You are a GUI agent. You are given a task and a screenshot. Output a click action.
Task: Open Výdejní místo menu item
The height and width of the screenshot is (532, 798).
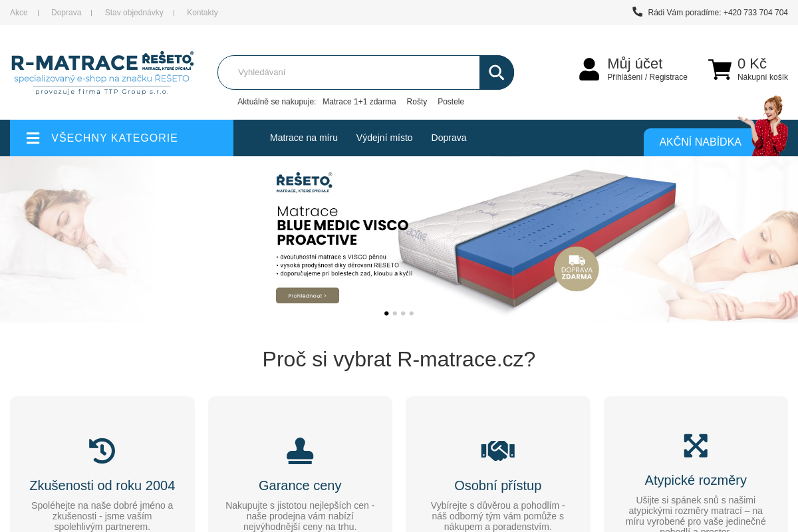(384, 138)
